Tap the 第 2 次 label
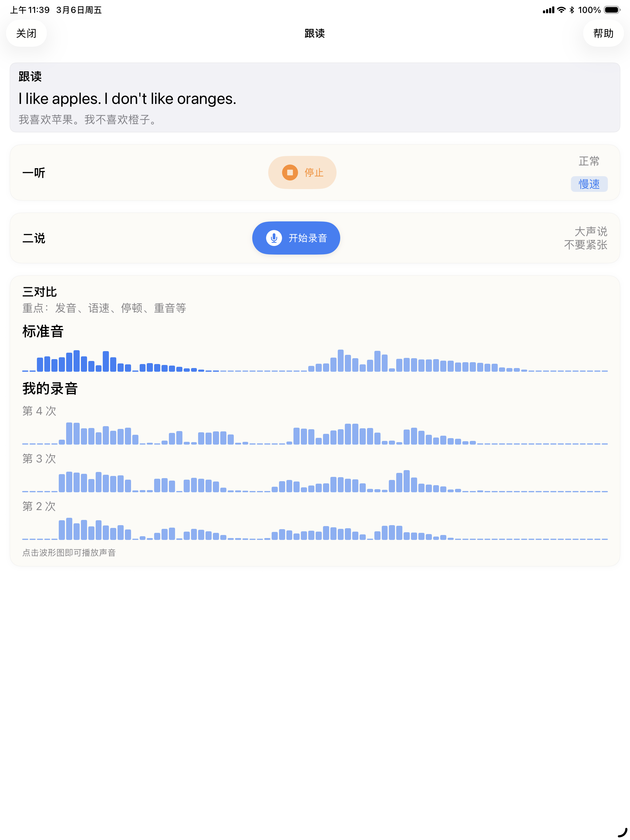 tap(39, 506)
